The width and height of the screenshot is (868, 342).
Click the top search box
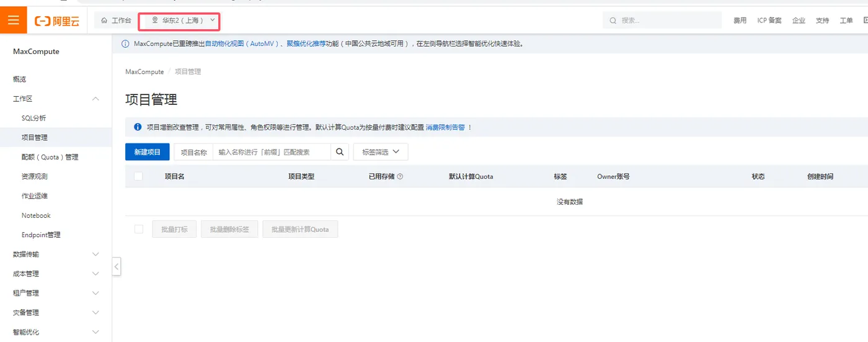click(x=662, y=20)
